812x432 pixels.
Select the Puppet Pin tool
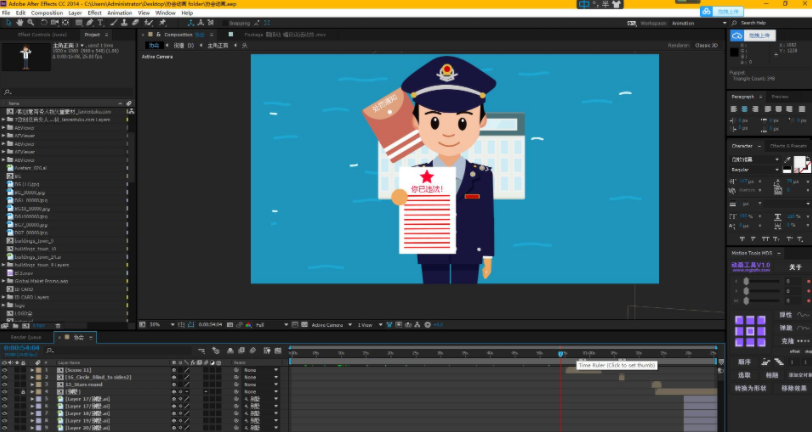(162, 23)
